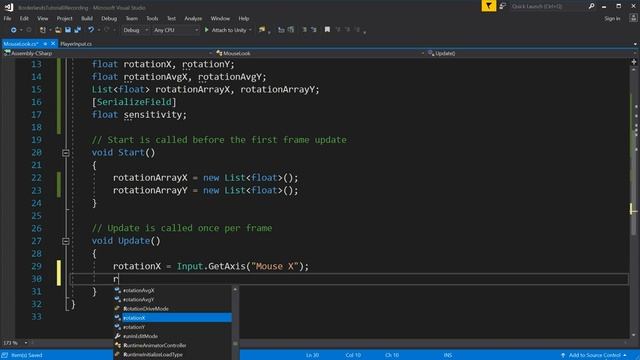The height and width of the screenshot is (360, 640).
Task: Select RotationDriveMode in IntelliSense list
Action: coord(172,309)
